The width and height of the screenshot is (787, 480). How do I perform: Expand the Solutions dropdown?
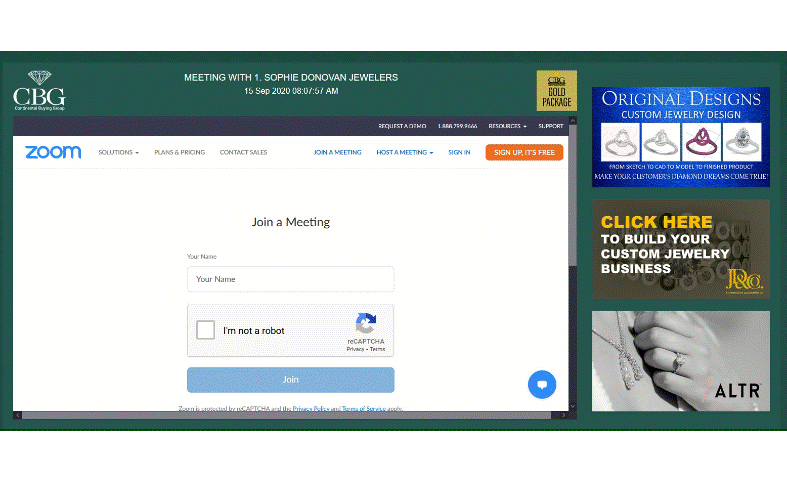(118, 152)
